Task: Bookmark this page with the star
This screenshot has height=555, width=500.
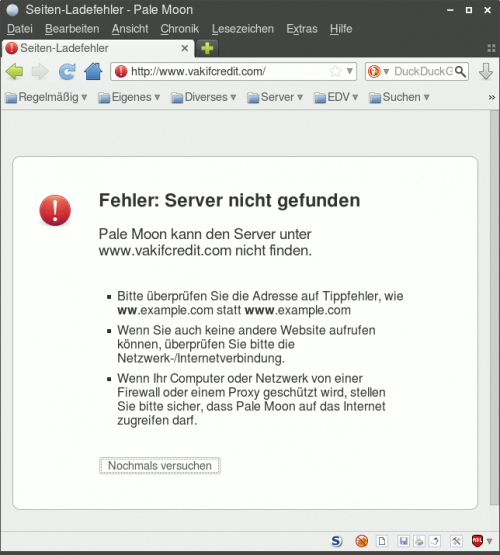Action: pos(335,71)
